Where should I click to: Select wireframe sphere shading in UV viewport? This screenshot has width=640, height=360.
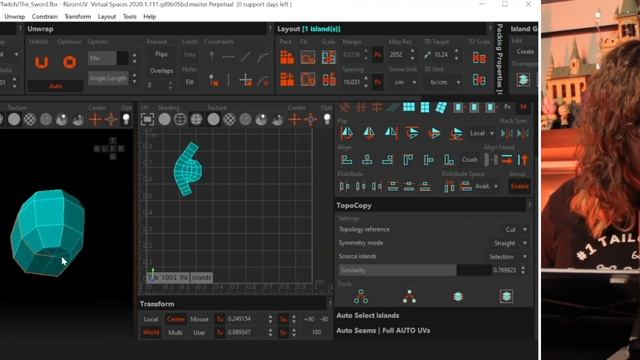pos(180,119)
